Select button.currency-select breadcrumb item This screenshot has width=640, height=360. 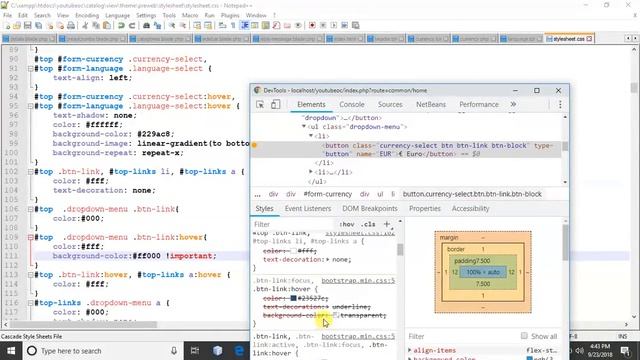pos(472,194)
